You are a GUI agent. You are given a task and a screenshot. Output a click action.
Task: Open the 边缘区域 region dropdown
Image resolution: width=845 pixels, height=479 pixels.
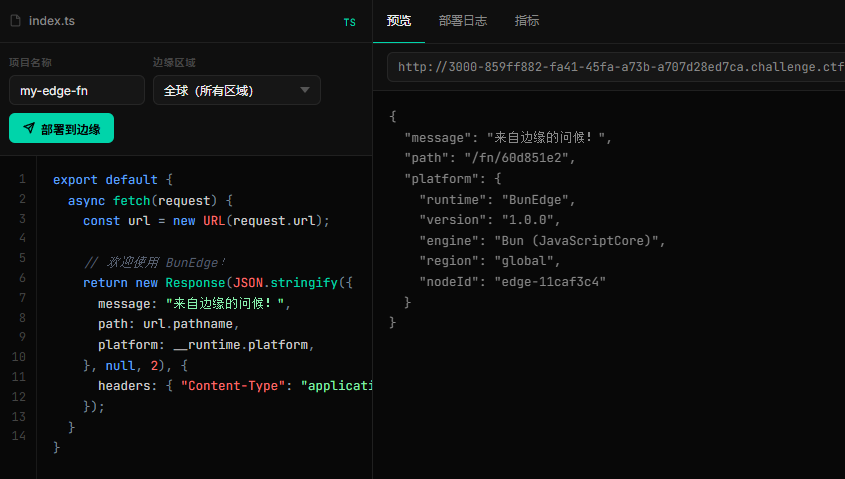point(236,90)
